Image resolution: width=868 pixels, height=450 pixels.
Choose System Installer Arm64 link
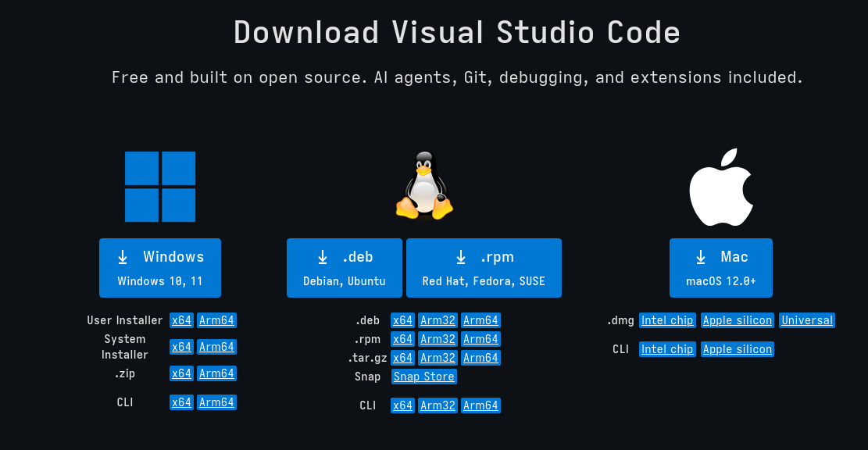(216, 347)
